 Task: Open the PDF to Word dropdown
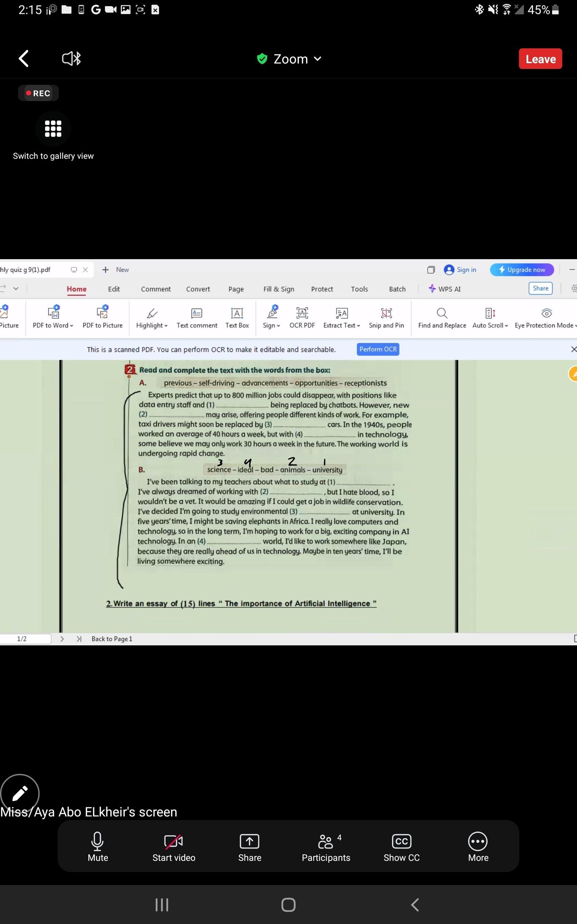pos(71,326)
